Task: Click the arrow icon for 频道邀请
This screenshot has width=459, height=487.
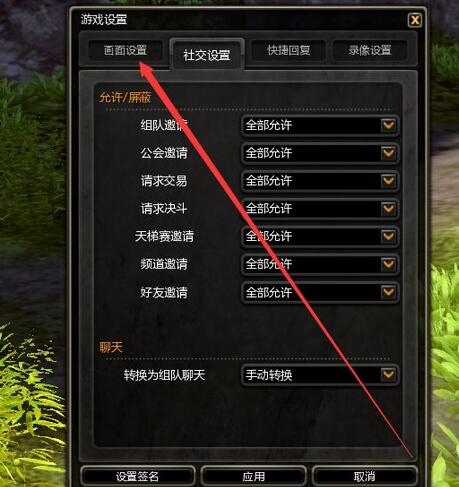Action: (388, 264)
